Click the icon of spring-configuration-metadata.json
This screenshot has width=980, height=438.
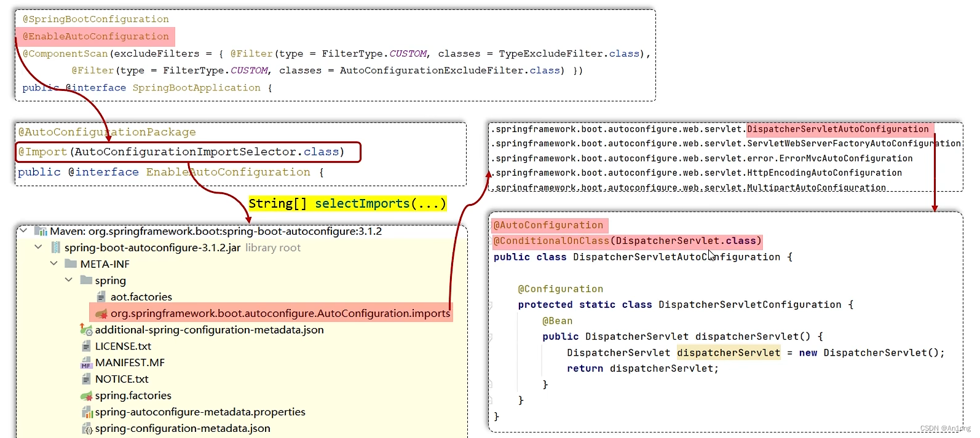[87, 429]
